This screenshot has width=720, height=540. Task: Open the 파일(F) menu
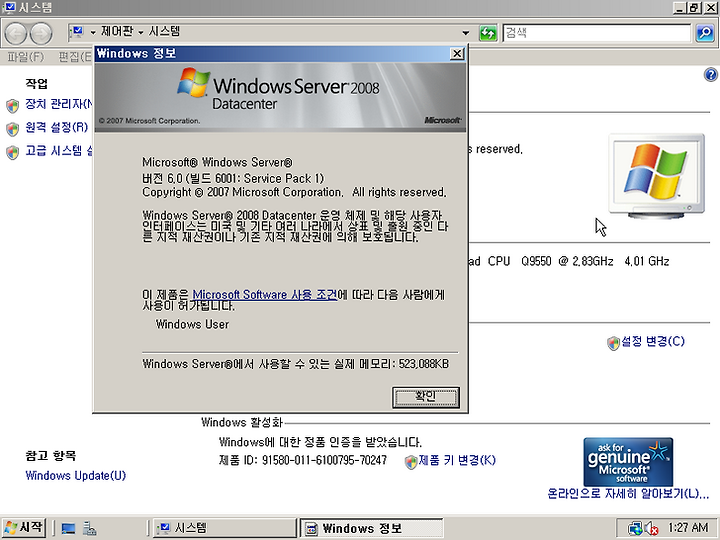26,57
